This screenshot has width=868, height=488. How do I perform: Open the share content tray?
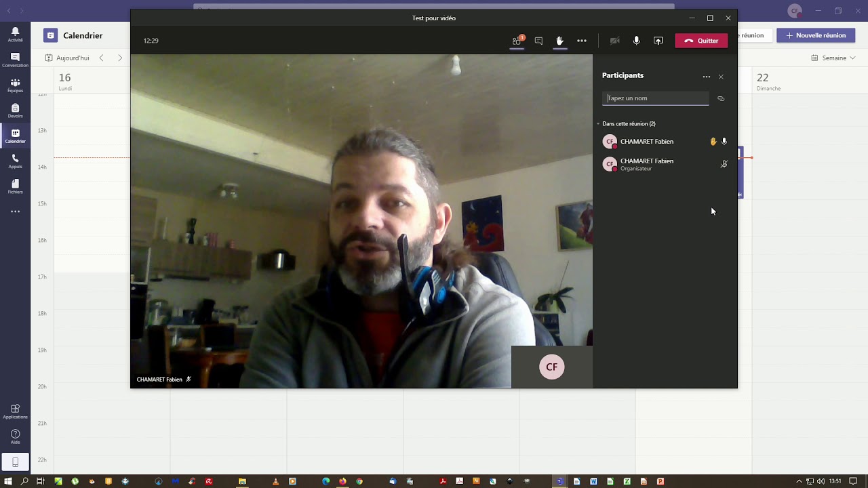(x=658, y=41)
